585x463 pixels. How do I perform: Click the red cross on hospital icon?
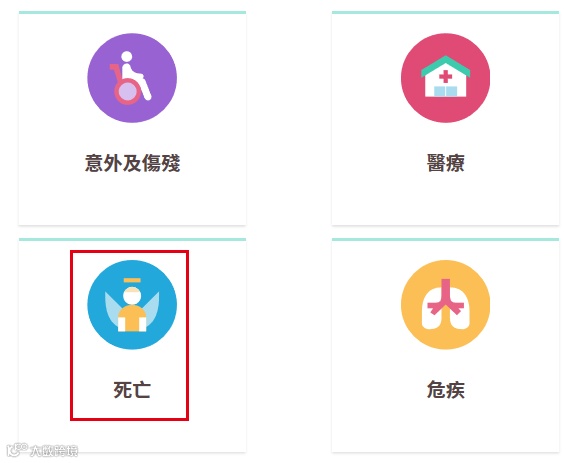pyautogui.click(x=445, y=77)
